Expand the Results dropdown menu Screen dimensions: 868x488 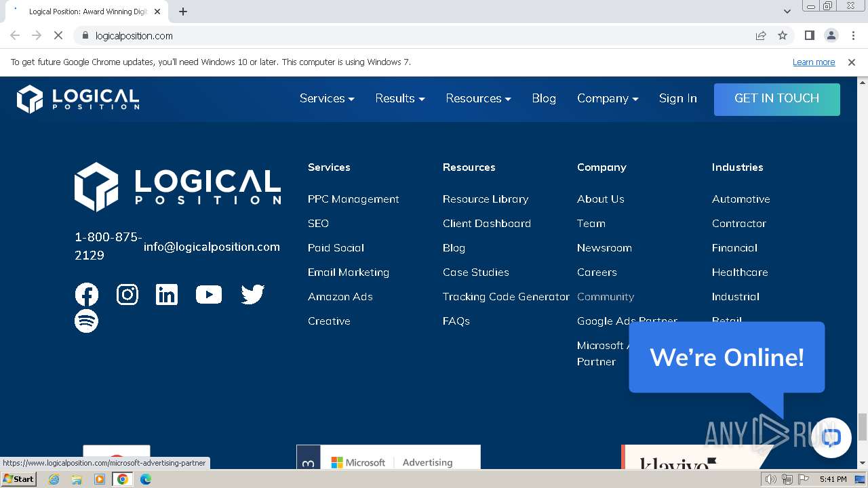click(x=400, y=99)
